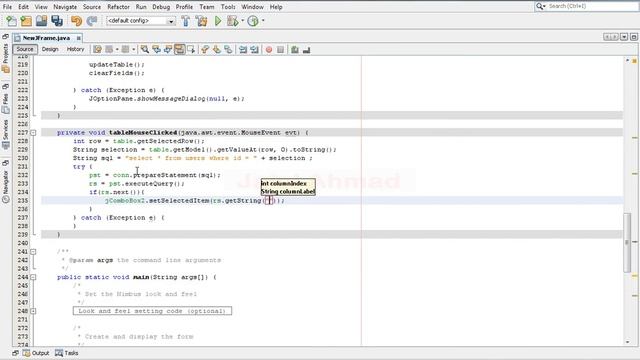Click the Build Project hammer icon
The image size is (640, 360).
[186, 21]
